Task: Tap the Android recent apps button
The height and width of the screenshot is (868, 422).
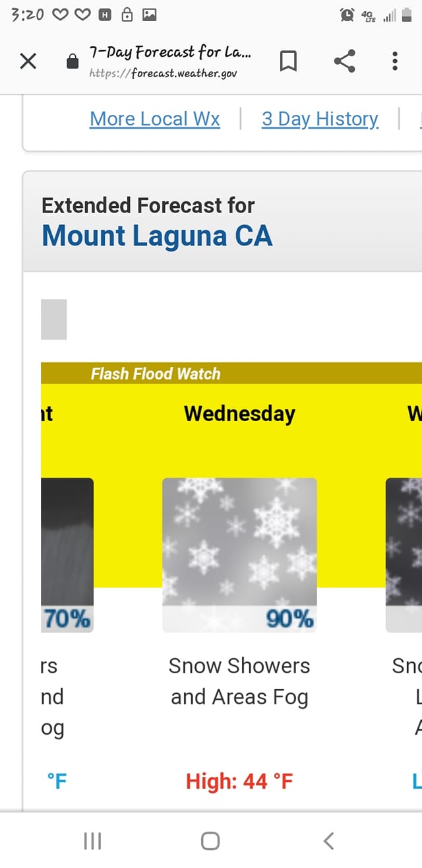Action: click(x=92, y=841)
